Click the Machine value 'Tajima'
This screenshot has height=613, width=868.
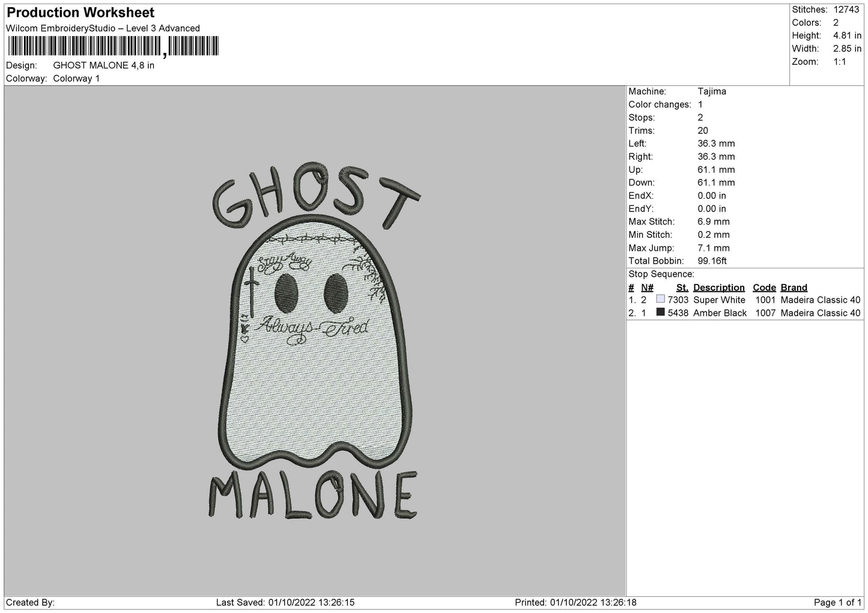pos(712,92)
